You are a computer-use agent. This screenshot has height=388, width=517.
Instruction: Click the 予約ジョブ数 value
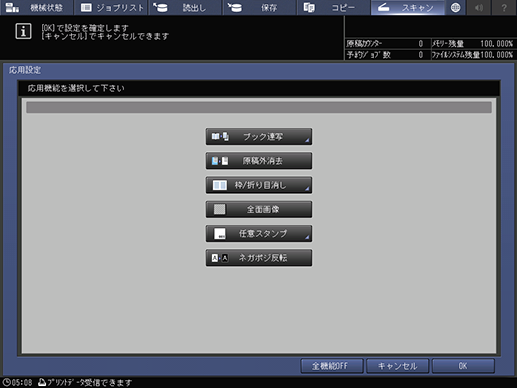coord(421,55)
